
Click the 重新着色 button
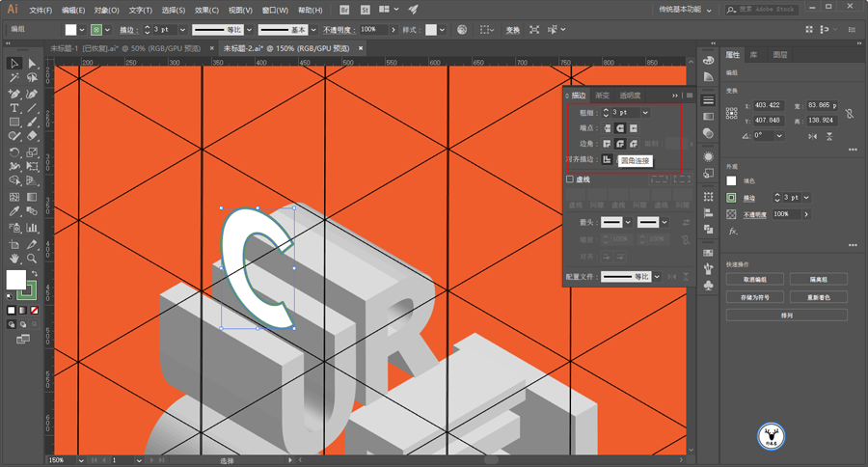pyautogui.click(x=818, y=297)
